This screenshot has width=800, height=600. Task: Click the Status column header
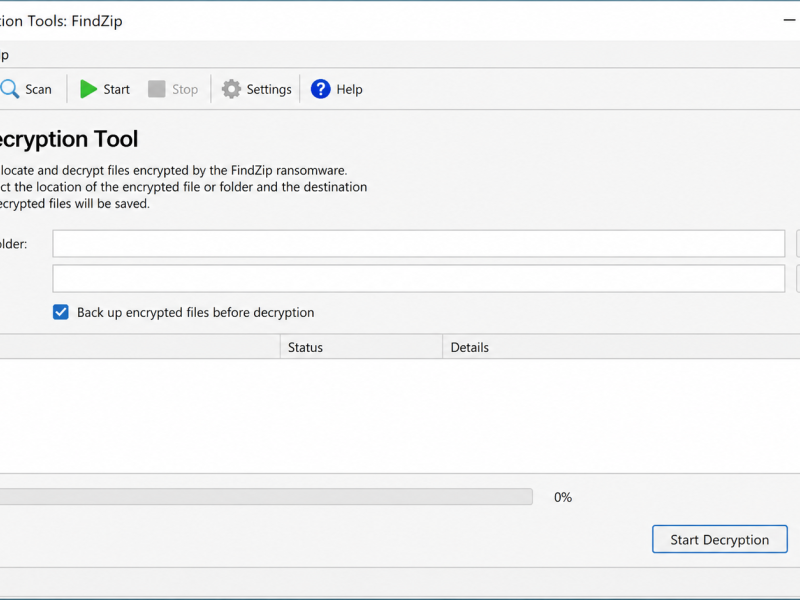pyautogui.click(x=361, y=347)
